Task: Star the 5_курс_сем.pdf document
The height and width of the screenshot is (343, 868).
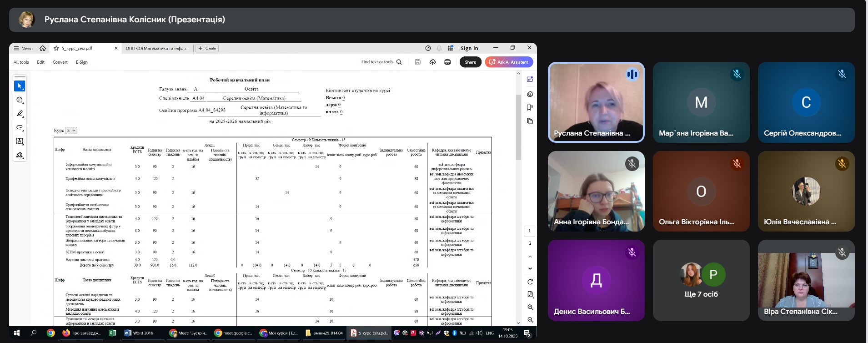Action: pos(56,48)
